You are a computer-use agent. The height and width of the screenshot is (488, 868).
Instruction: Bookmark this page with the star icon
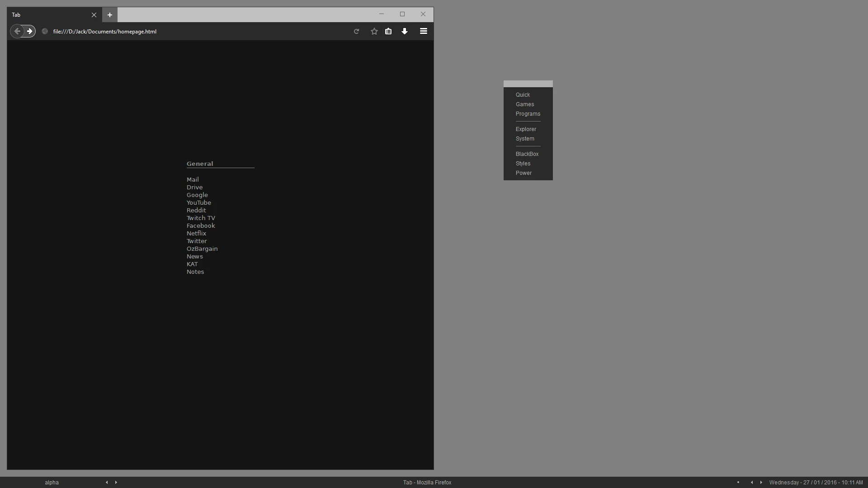(374, 31)
